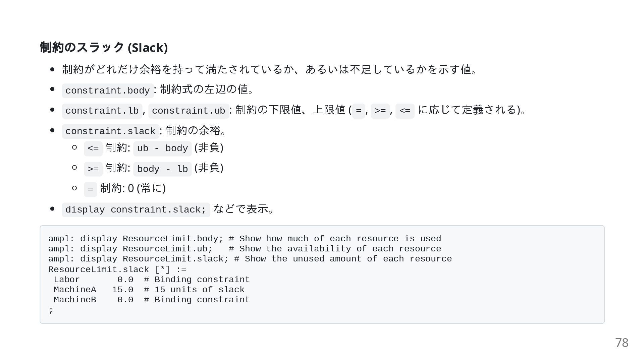Click the 'body - lb' formula code
Image resolution: width=644 pixels, height=362 pixels.
click(162, 169)
